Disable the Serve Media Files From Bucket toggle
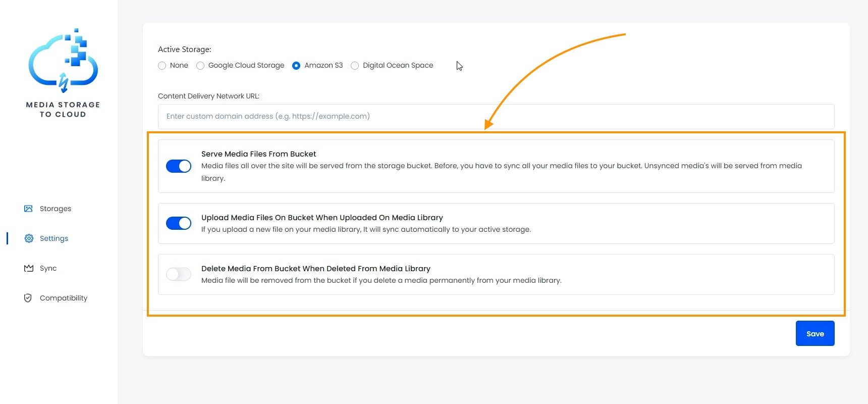This screenshot has width=868, height=404. pyautogui.click(x=179, y=166)
